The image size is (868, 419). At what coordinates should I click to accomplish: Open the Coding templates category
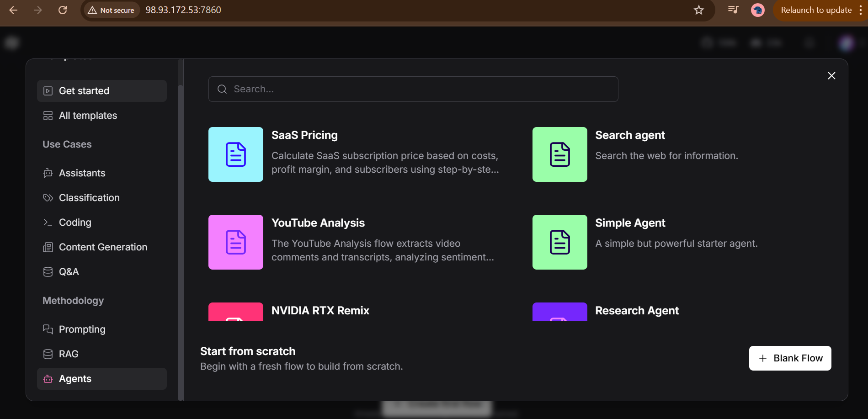75,223
